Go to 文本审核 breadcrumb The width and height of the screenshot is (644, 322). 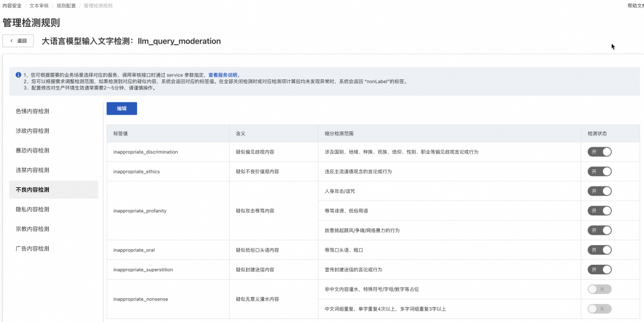click(38, 6)
